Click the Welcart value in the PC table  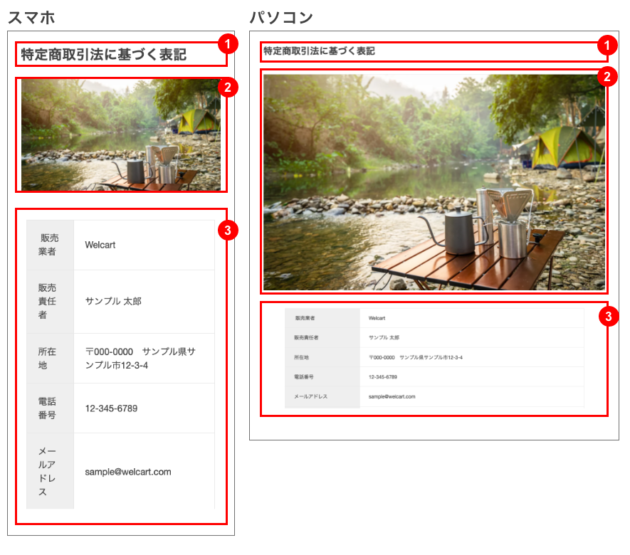pos(377,318)
